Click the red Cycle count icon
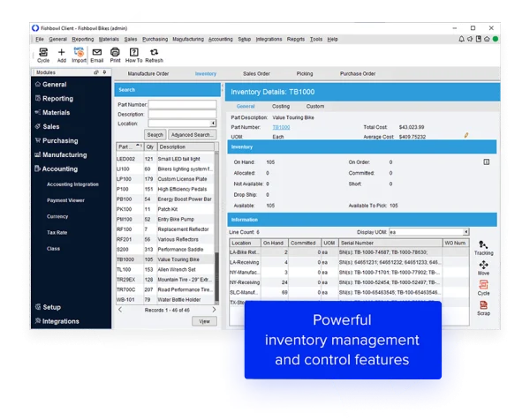Image resolution: width=530 pixels, height=420 pixels. pyautogui.click(x=483, y=288)
